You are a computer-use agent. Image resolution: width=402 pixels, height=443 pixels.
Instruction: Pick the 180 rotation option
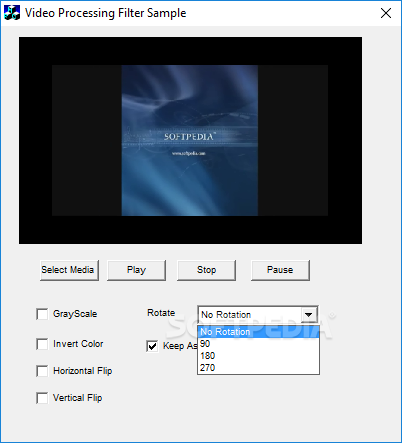[258, 356]
